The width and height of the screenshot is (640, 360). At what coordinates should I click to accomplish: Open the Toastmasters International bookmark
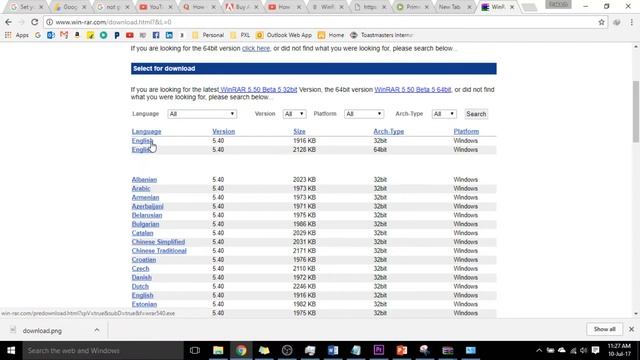click(382, 36)
